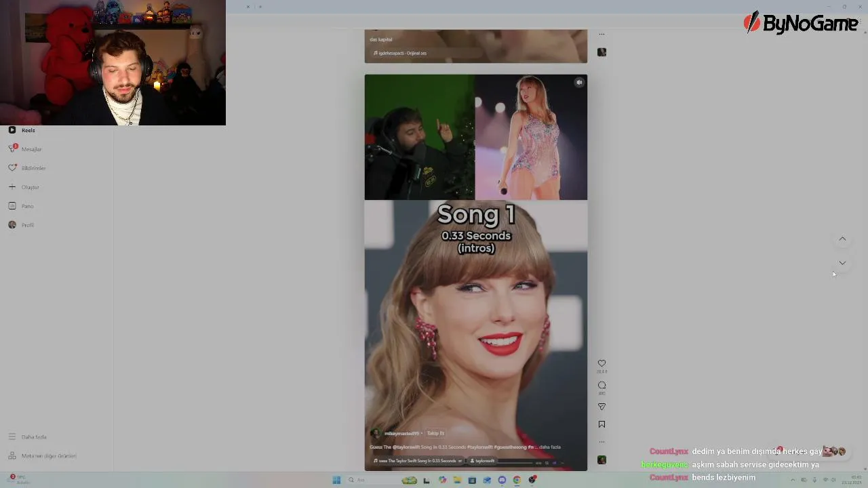This screenshot has width=868, height=488.
Task: Open mikeymaster99 profile link on reel
Action: 401,433
